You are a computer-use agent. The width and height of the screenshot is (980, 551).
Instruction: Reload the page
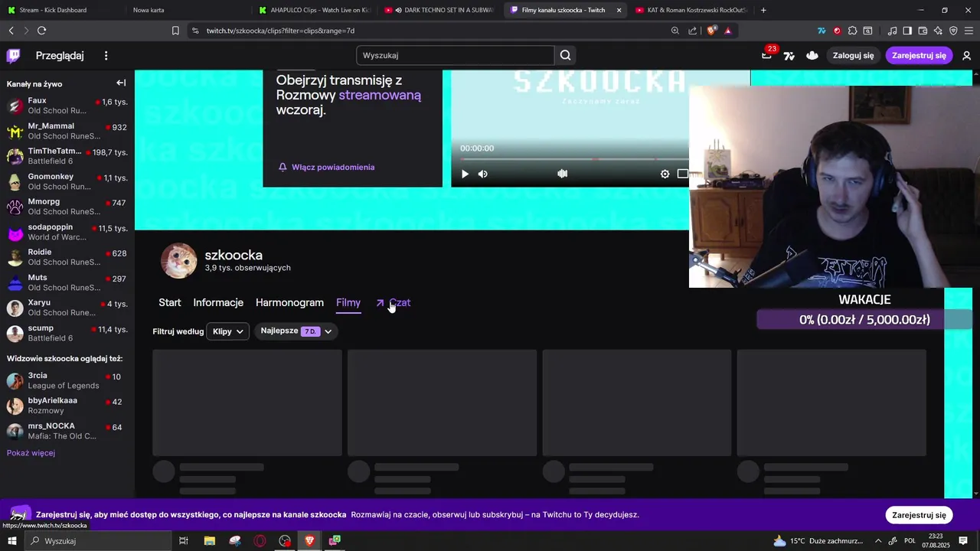coord(41,31)
